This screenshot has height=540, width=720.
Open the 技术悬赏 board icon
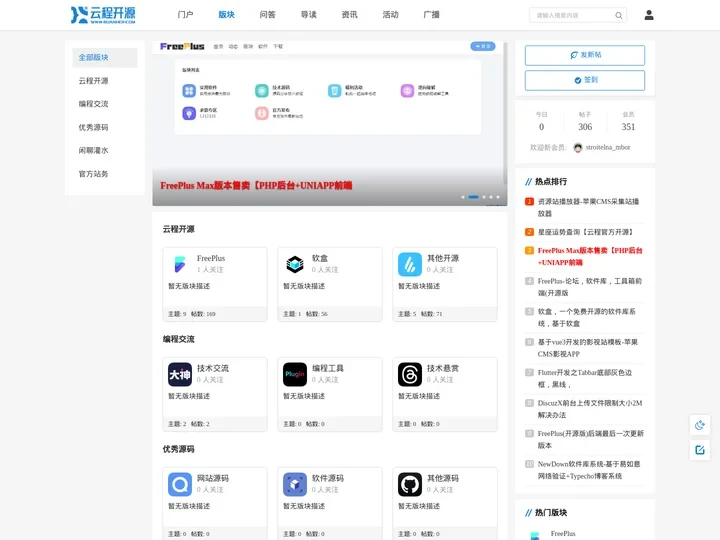tap(410, 374)
